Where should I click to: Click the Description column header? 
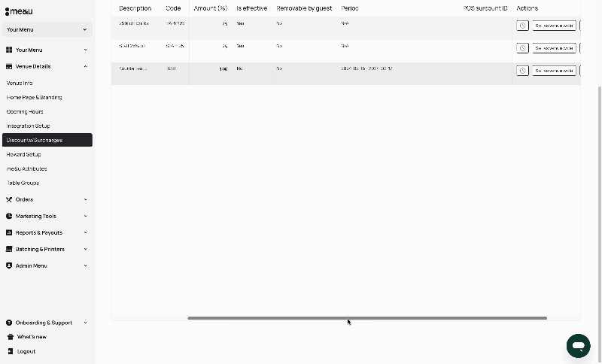[135, 8]
